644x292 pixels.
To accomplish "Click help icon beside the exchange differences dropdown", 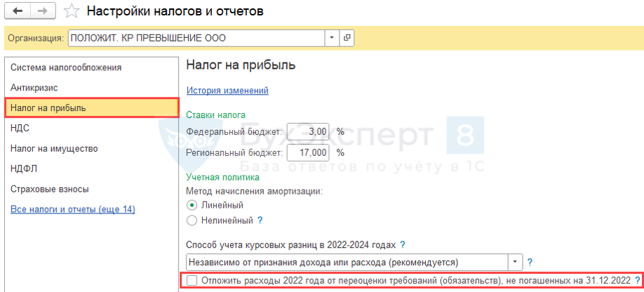I will coord(530,262).
